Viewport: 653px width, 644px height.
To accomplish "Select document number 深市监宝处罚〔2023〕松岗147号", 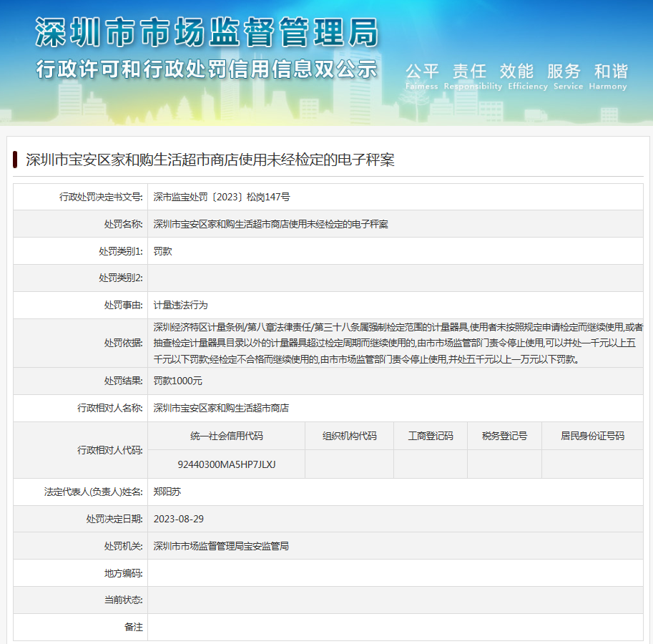I will pos(222,197).
